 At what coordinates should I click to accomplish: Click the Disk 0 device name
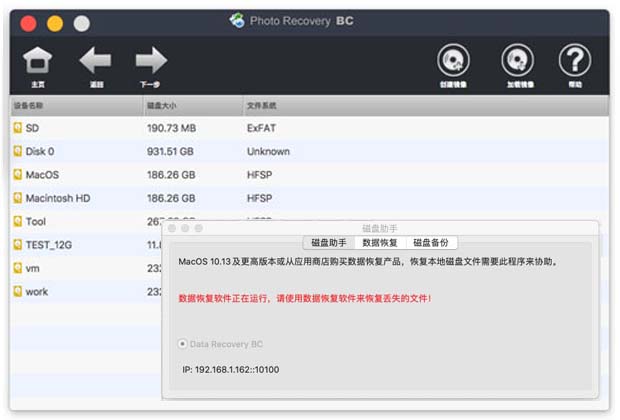point(40,151)
